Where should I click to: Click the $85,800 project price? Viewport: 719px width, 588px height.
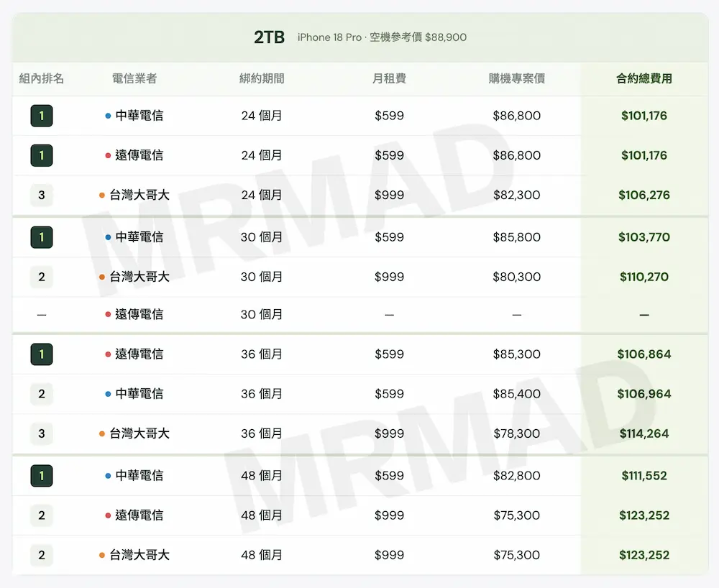[x=517, y=237]
